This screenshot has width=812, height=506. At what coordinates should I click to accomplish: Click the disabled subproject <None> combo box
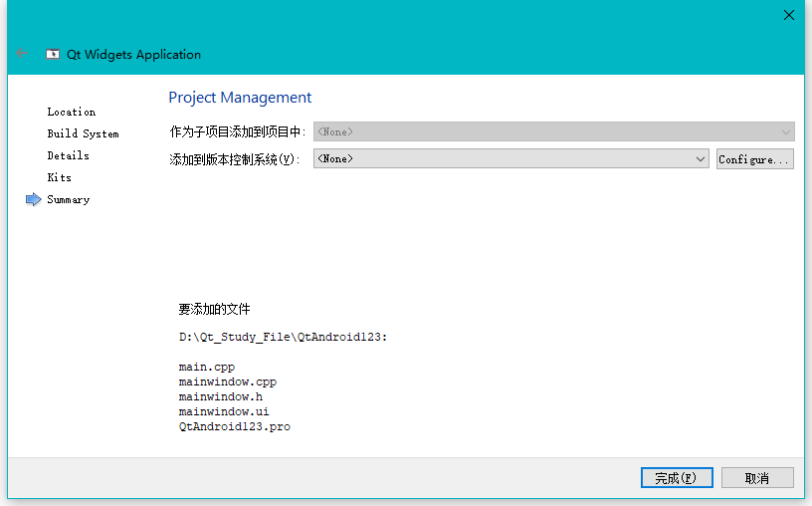[x=553, y=131]
